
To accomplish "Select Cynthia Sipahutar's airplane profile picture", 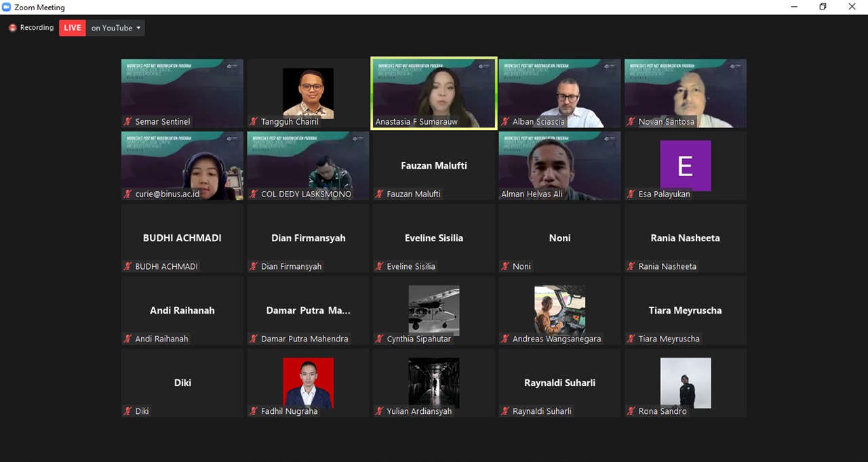I will [434, 310].
